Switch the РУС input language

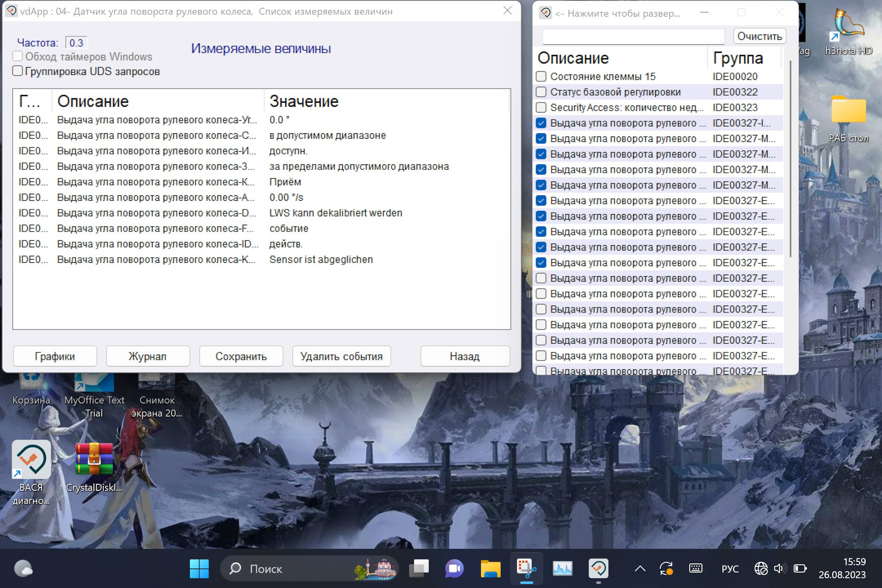tap(730, 569)
